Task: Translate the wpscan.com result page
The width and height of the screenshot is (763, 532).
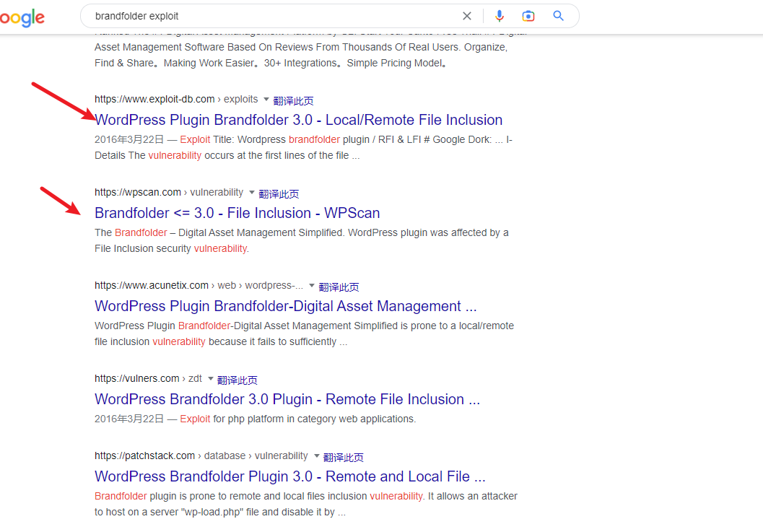Action: pos(279,193)
